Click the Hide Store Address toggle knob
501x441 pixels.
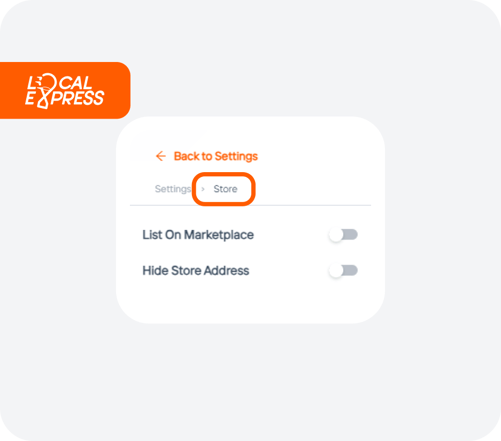[x=336, y=270]
